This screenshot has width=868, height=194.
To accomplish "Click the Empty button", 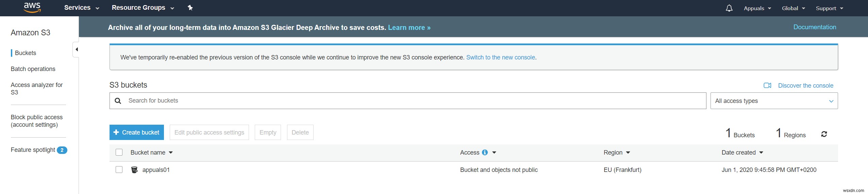I will click(268, 133).
